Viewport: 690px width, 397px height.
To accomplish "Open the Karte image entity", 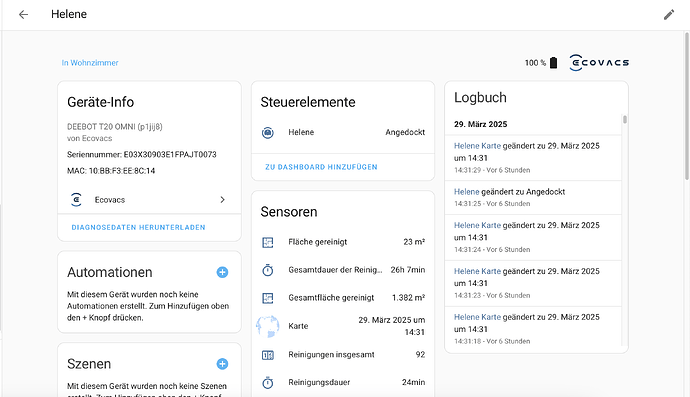I will [343, 326].
